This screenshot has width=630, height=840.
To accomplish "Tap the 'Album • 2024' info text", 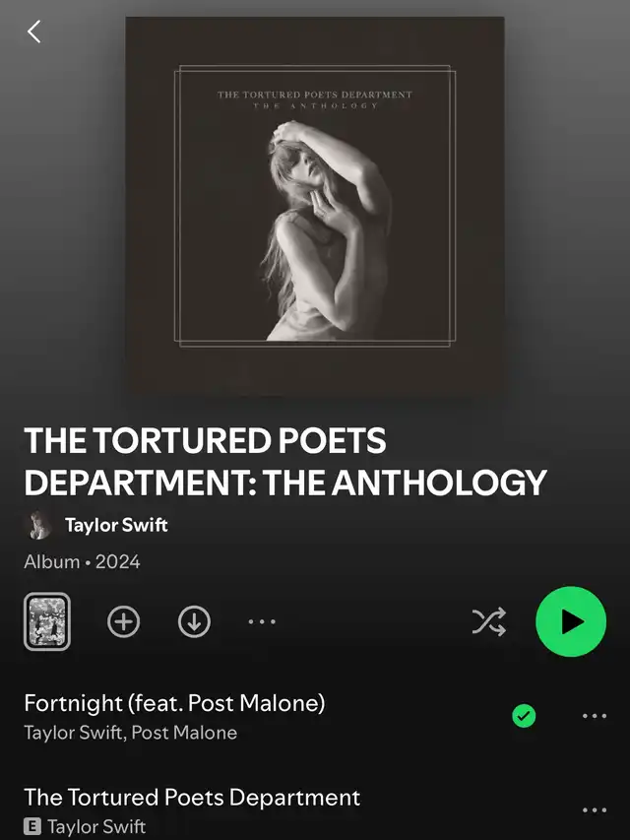I will (x=82, y=561).
